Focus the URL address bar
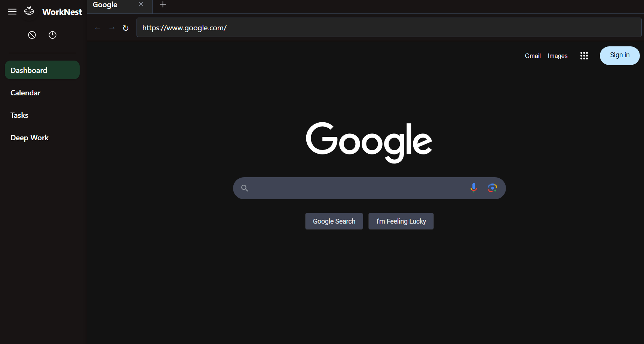Viewport: 644px width, 344px height. 389,28
